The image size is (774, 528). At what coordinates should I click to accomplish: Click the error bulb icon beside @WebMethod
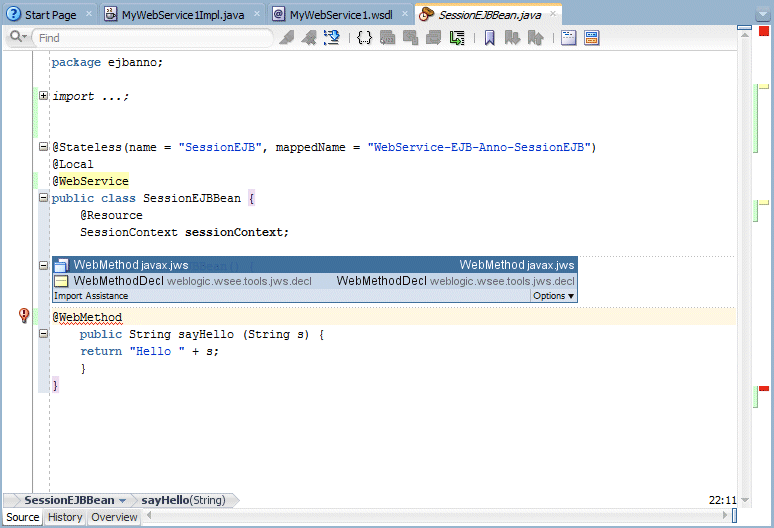tap(24, 315)
